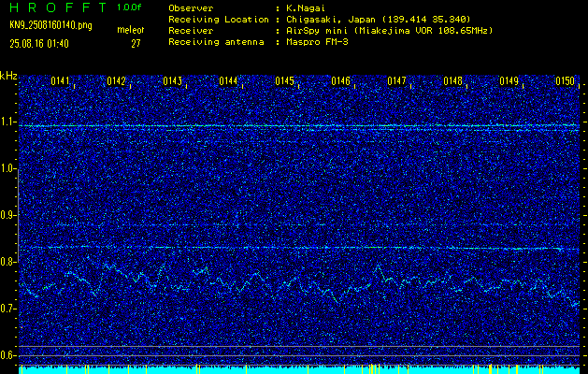Click the HROFFT title text
The image size is (588, 374).
point(58,7)
